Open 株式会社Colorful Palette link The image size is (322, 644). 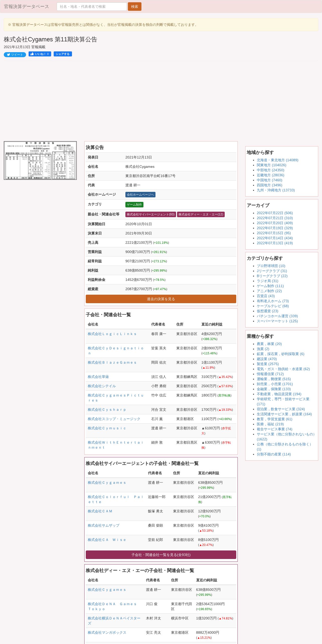116,499
